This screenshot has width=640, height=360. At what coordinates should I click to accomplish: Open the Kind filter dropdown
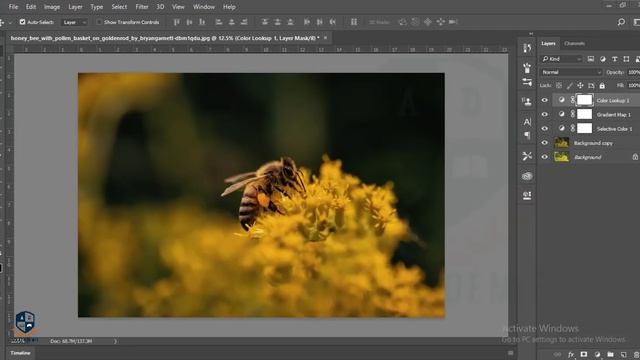[x=562, y=59]
